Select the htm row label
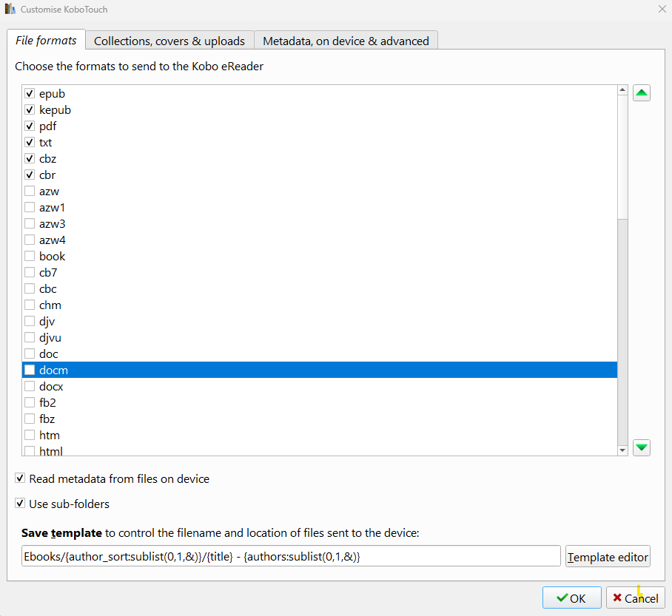The width and height of the screenshot is (672, 616). pos(50,436)
